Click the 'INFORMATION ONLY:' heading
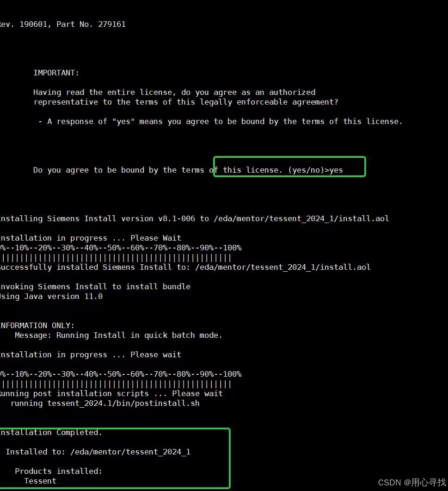 tap(37, 326)
